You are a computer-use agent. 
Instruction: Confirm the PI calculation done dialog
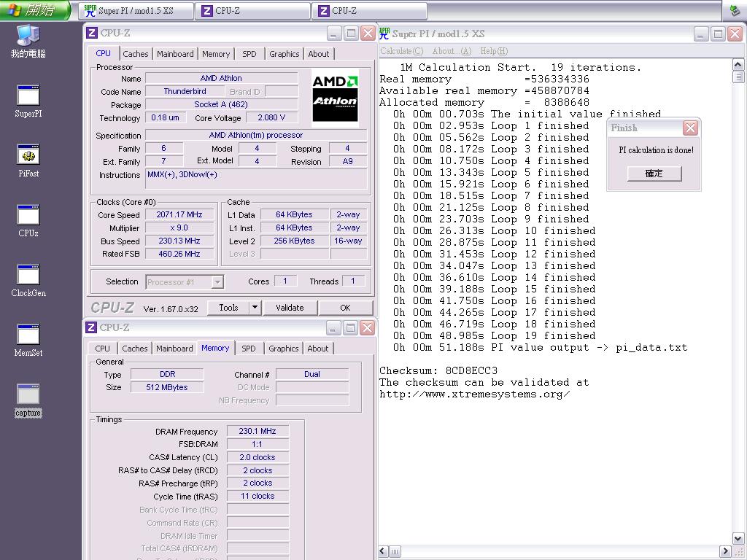pyautogui.click(x=654, y=174)
